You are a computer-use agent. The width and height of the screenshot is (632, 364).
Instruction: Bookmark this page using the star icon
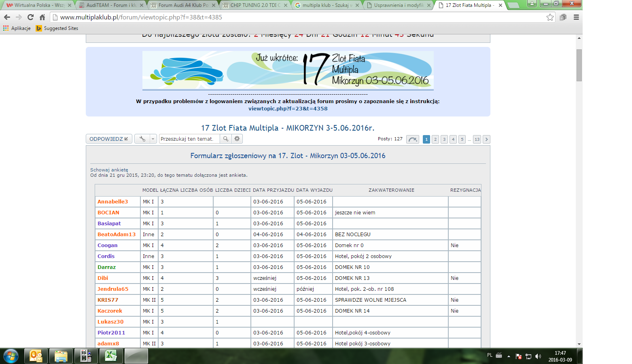(549, 18)
